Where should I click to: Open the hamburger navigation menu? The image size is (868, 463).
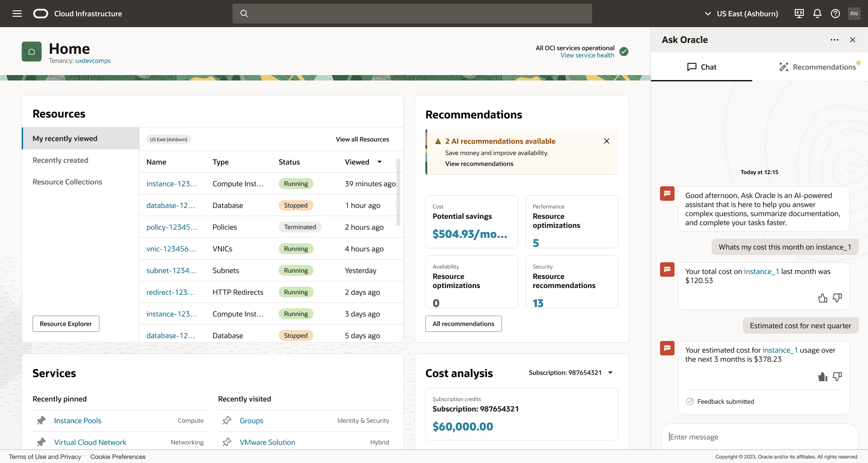17,14
